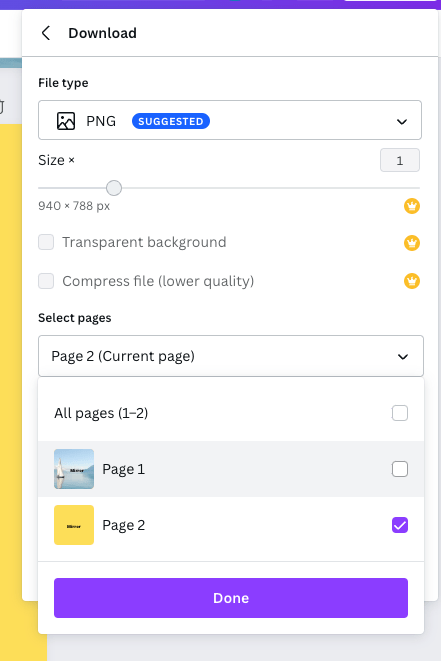The height and width of the screenshot is (661, 441).
Task: Go back using the arrow beside Download
Action: (x=46, y=33)
